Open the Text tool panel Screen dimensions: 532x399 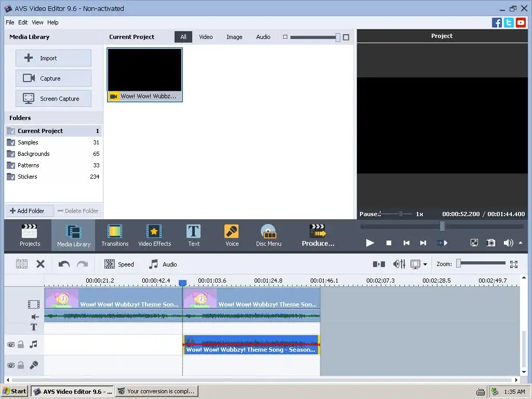pos(194,235)
